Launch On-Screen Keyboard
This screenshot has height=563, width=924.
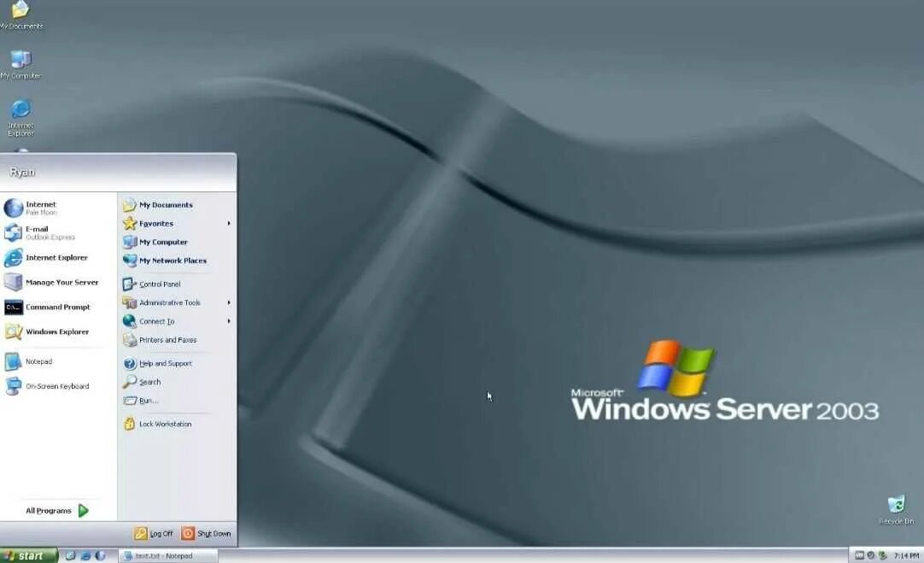pos(58,386)
